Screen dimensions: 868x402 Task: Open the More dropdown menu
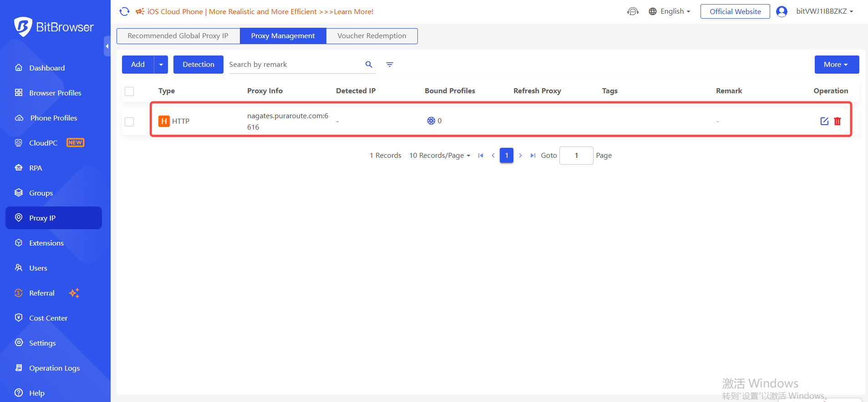click(837, 65)
